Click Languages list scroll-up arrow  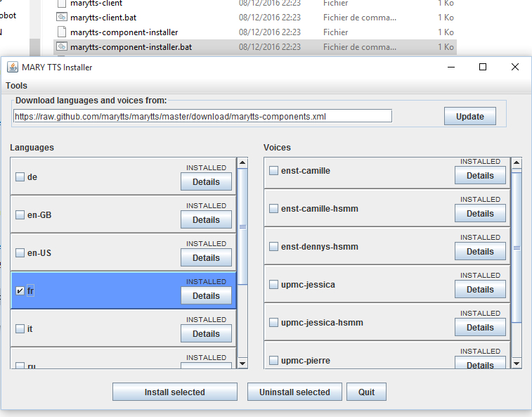242,163
